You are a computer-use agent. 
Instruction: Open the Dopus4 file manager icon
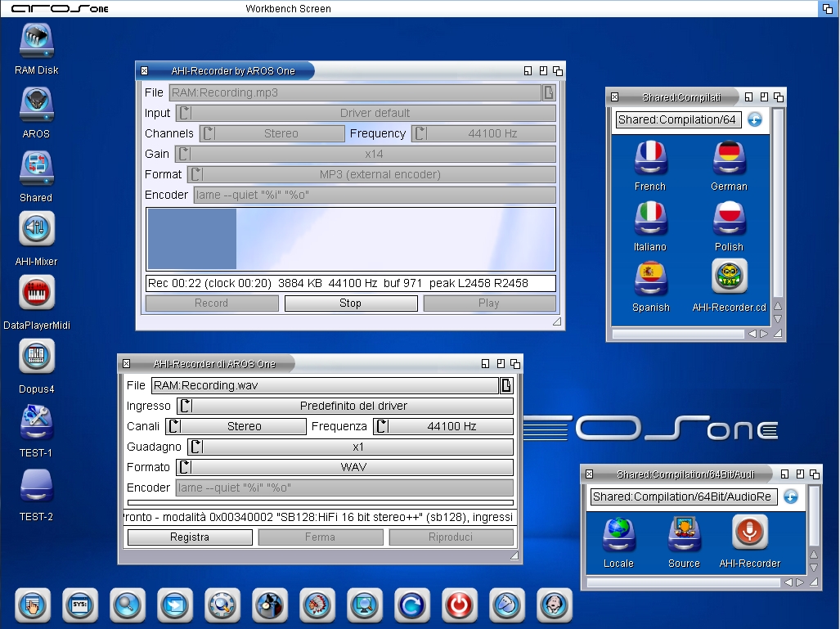point(37,357)
